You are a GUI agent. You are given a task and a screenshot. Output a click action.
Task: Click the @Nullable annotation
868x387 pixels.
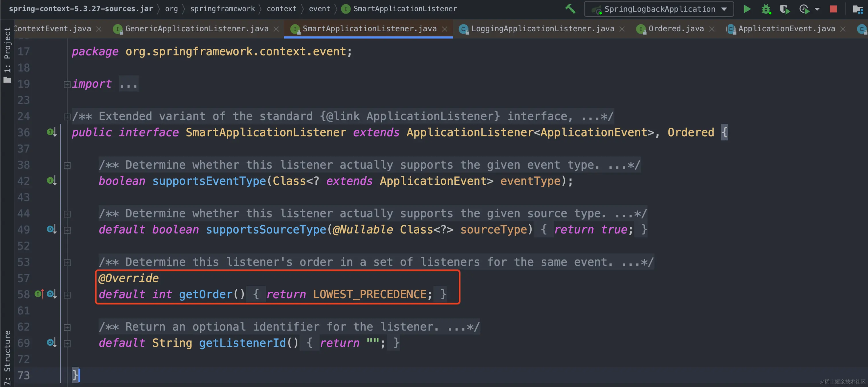click(x=363, y=230)
